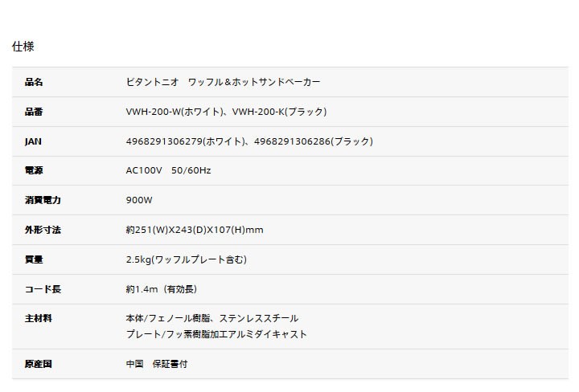This screenshot has width=579, height=392.
Task: Select the 質量 row label
Action: pos(34,259)
